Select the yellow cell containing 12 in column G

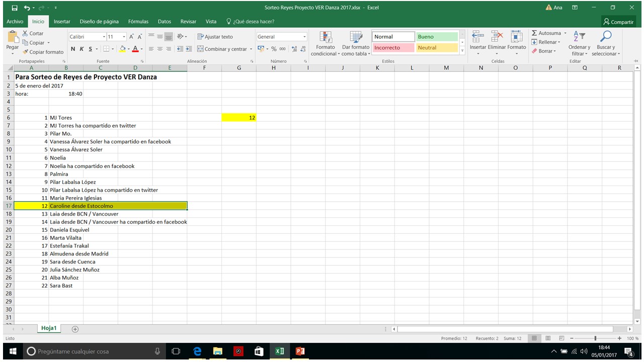pos(238,118)
